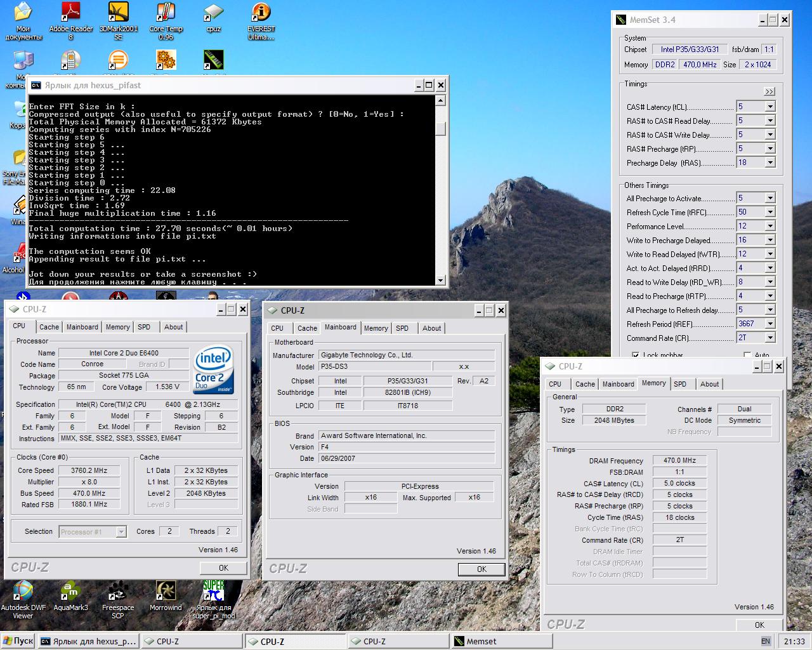
Task: Expand the Precharge Delay (tRAS) dropdown
Action: [769, 162]
